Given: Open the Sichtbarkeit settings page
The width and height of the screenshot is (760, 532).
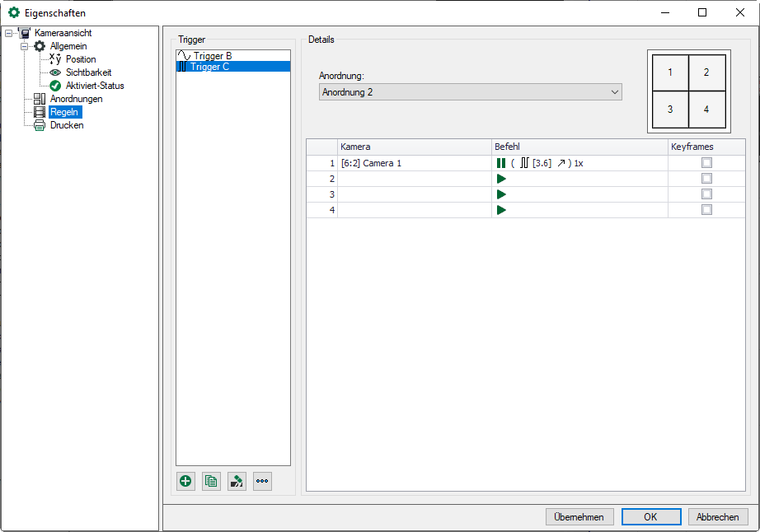Looking at the screenshot, I should (89, 72).
